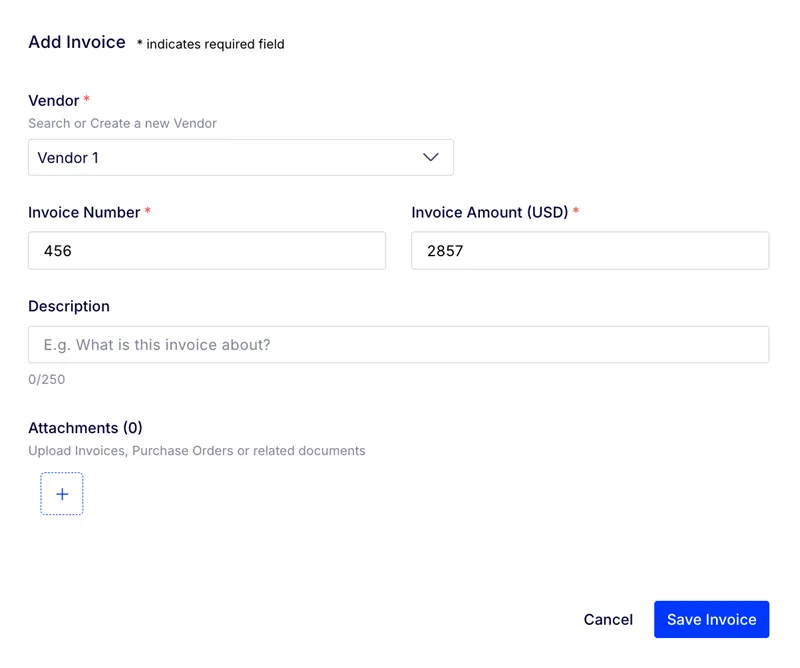Add an attachment with the plus button
The image size is (800, 668).
tap(62, 493)
